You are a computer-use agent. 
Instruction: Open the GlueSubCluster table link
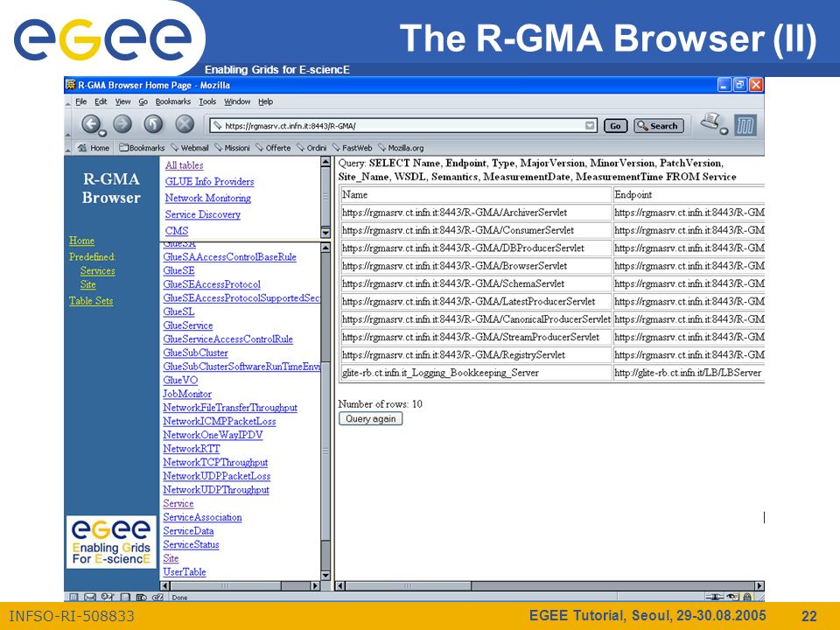pyautogui.click(x=195, y=353)
